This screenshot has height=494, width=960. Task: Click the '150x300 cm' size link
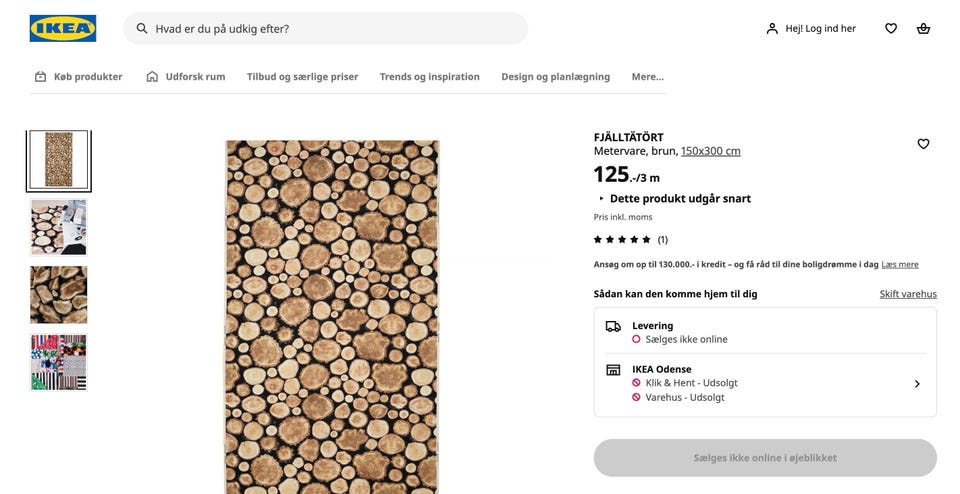point(710,151)
